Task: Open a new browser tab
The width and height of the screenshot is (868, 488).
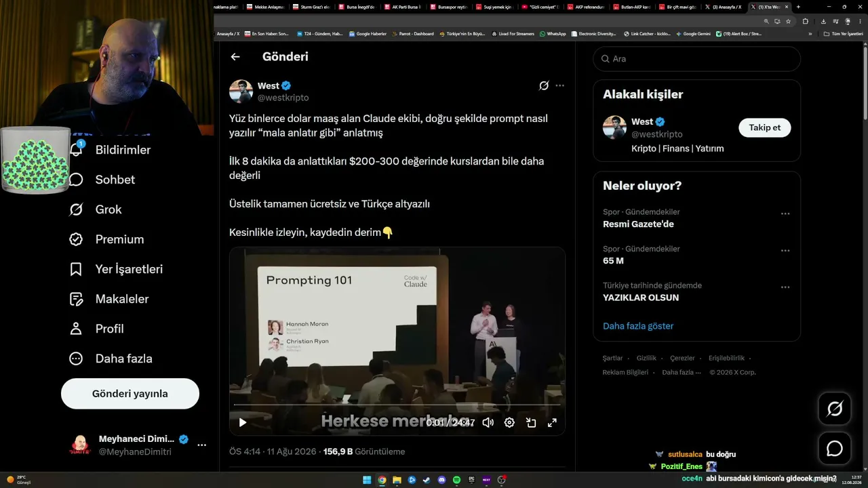Action: coord(798,7)
